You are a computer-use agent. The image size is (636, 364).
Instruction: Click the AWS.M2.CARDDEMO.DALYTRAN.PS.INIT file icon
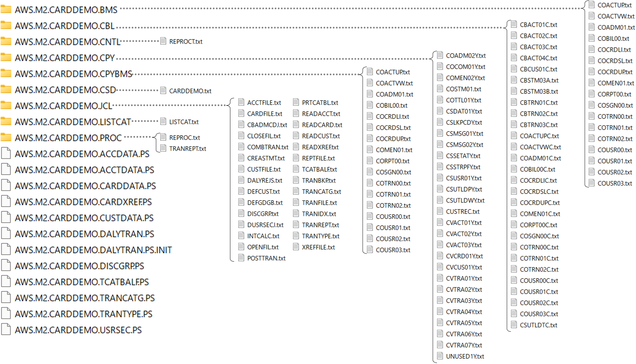pyautogui.click(x=6, y=249)
